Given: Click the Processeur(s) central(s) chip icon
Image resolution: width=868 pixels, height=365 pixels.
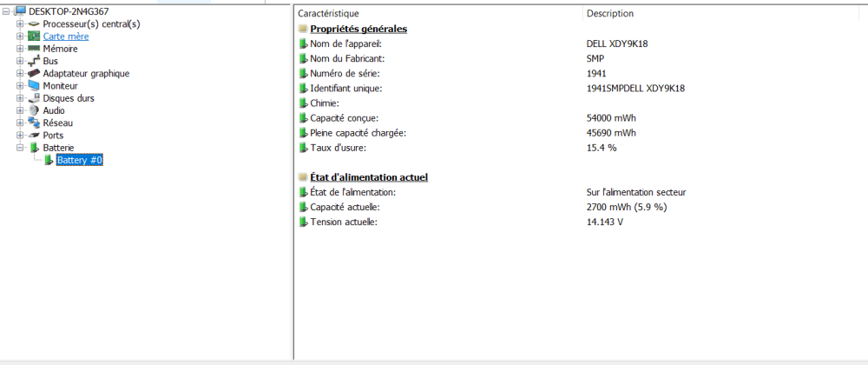Looking at the screenshot, I should [x=34, y=24].
